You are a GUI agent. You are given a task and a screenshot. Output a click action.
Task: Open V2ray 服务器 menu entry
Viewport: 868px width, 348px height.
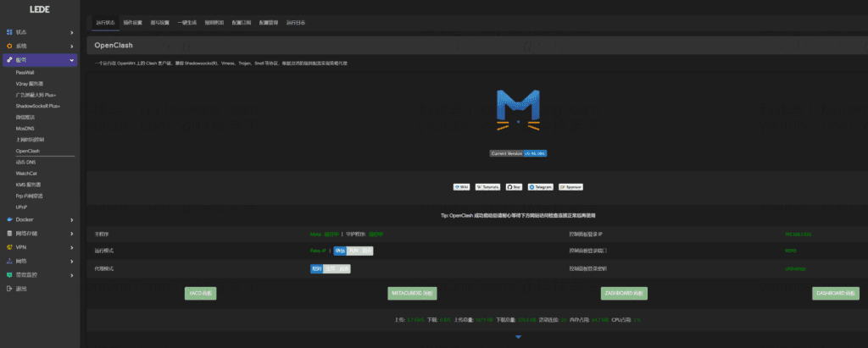[x=30, y=84]
